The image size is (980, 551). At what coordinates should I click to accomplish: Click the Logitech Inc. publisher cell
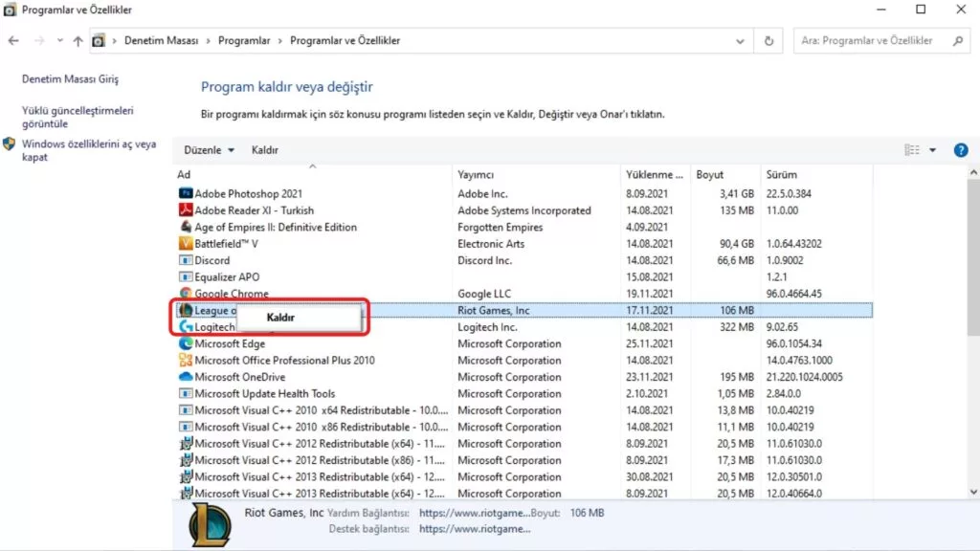(487, 327)
